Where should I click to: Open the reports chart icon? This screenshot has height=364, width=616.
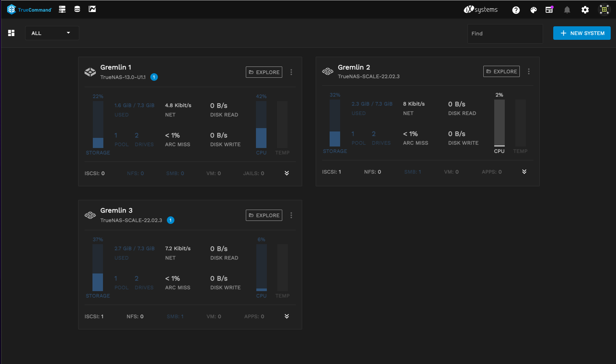[x=92, y=9]
